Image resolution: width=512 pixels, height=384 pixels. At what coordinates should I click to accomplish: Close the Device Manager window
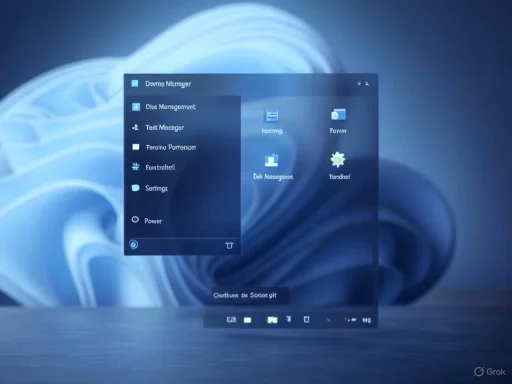coord(367,84)
